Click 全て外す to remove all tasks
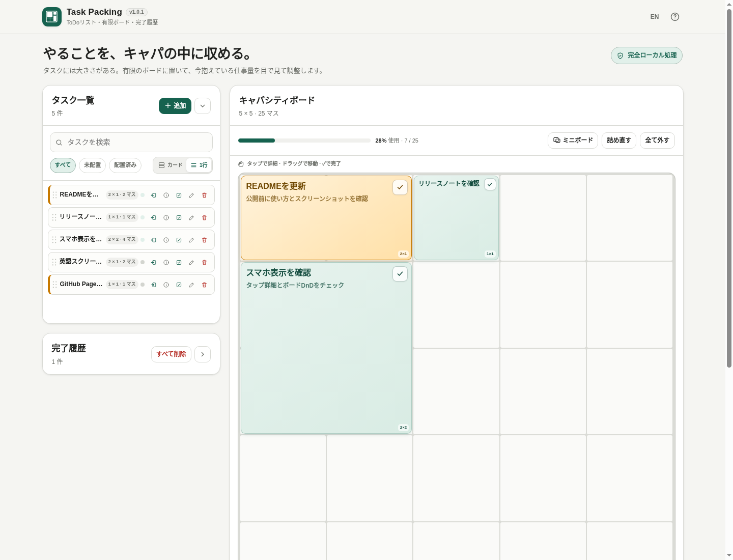 pyautogui.click(x=657, y=141)
